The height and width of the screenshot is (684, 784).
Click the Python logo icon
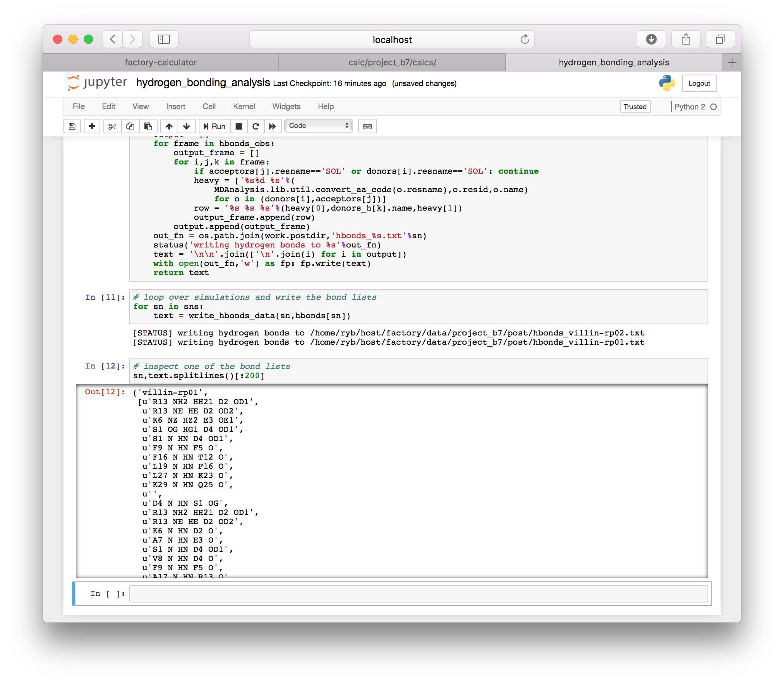(x=667, y=83)
